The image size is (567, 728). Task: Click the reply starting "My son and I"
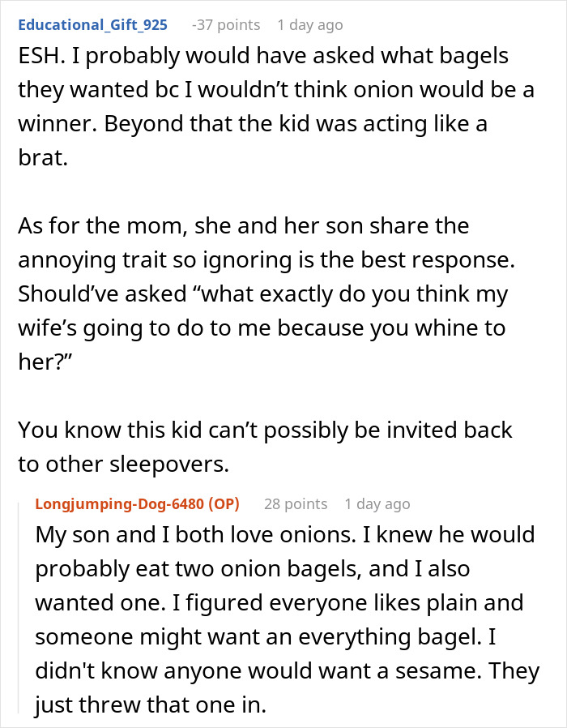click(x=284, y=620)
